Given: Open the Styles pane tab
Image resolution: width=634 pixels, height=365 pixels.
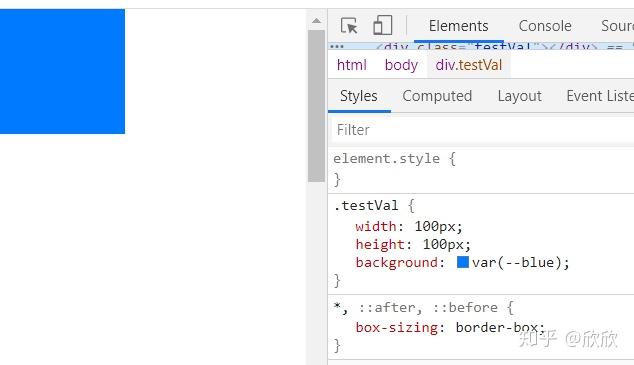Looking at the screenshot, I should (359, 96).
